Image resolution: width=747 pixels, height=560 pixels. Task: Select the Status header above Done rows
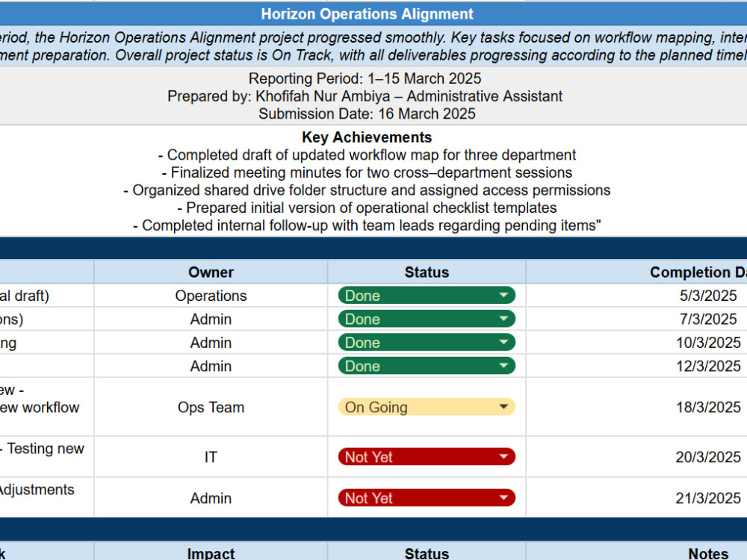pos(427,272)
